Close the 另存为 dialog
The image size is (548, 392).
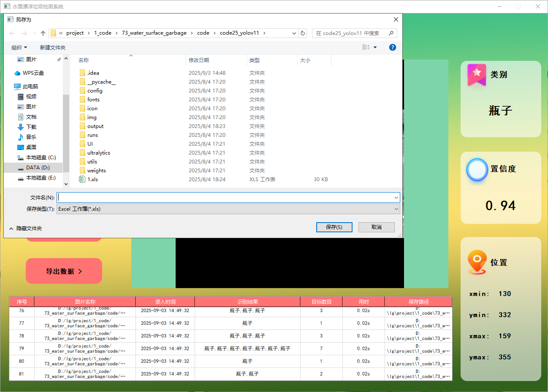click(x=396, y=19)
